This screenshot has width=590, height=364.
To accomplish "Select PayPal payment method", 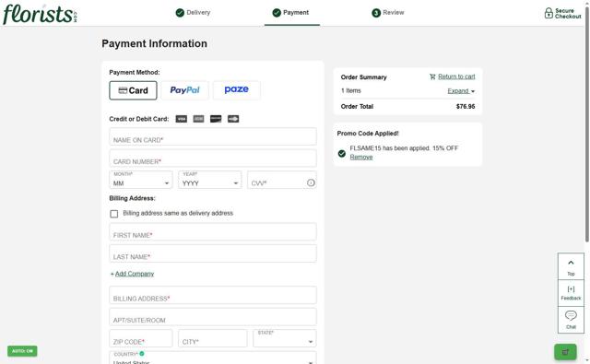I will (184, 90).
